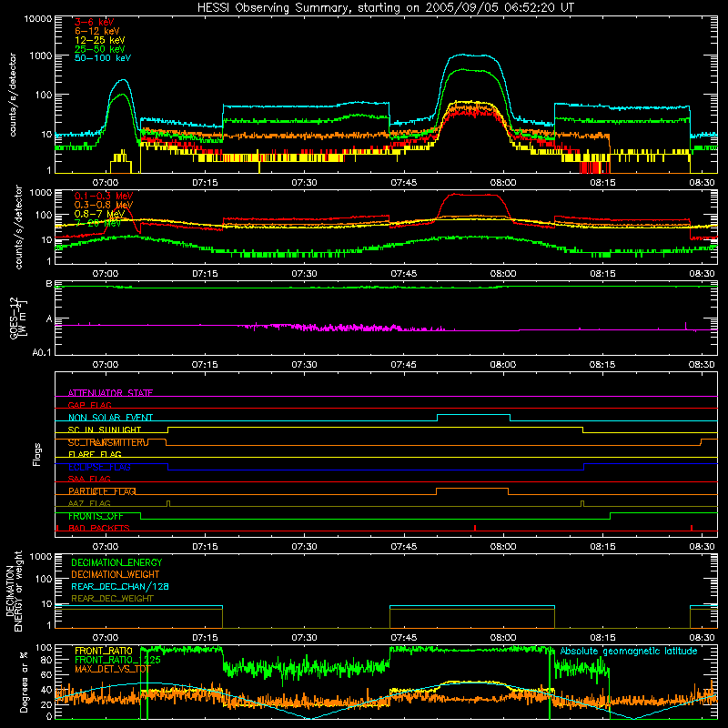This screenshot has width=728, height=728.
Task: Select the 50-100 keV legend label
Action: (102, 58)
